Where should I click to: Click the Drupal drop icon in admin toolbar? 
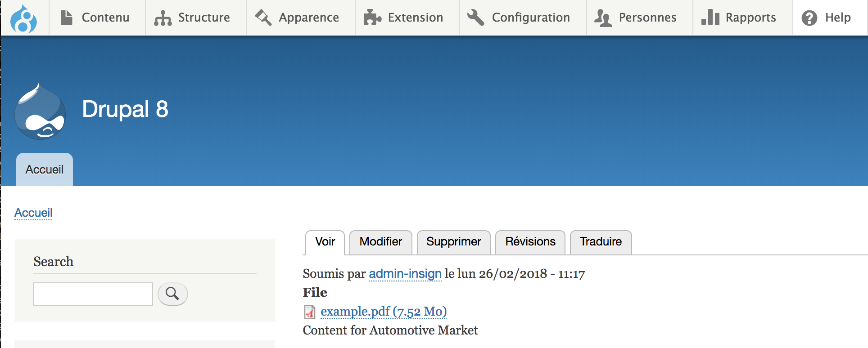point(23,18)
